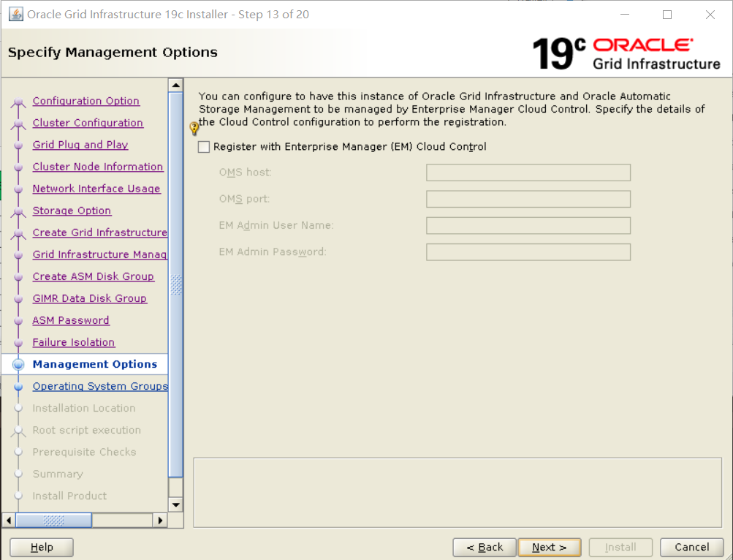This screenshot has width=733, height=560.
Task: Open Cluster Node Information step
Action: (x=98, y=167)
